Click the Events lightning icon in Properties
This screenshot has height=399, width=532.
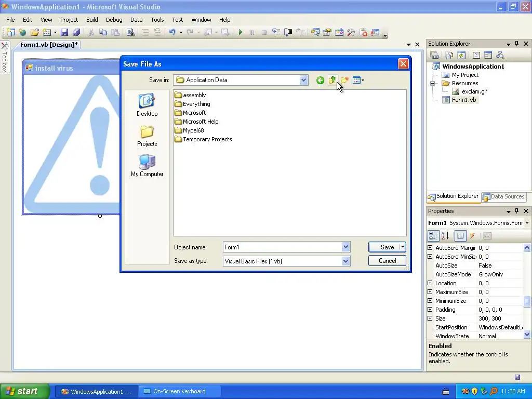472,235
